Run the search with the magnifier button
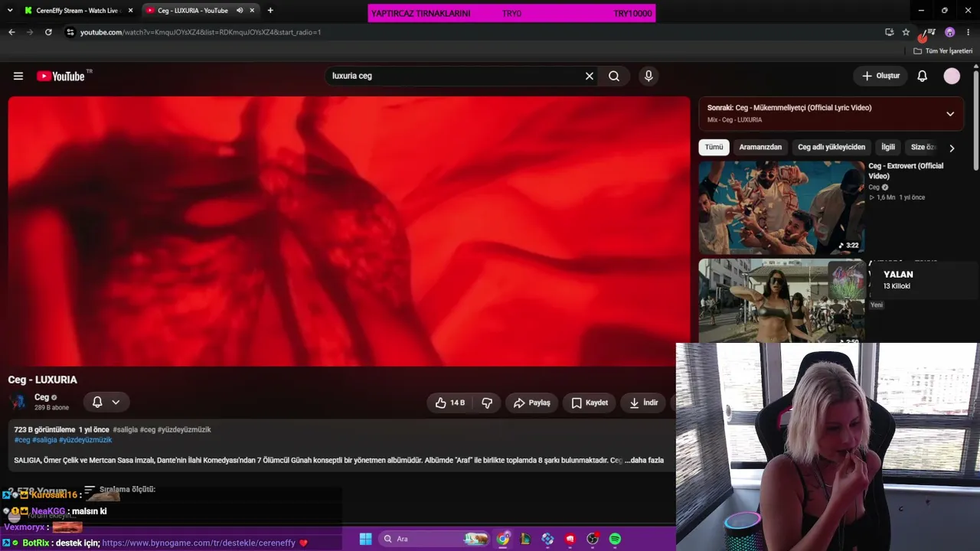The width and height of the screenshot is (980, 551). [614, 76]
